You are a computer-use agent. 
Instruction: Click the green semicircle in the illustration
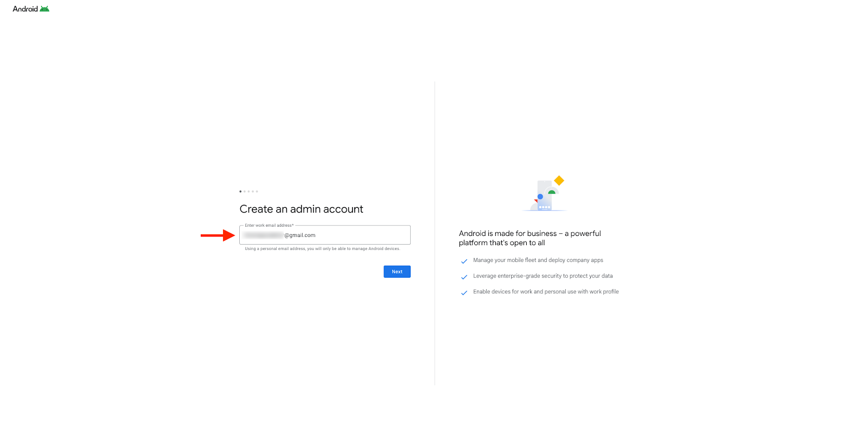coord(552,192)
